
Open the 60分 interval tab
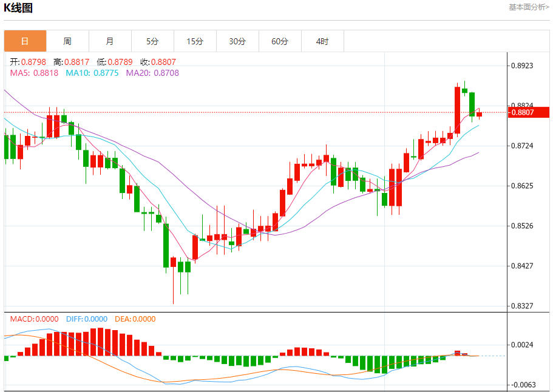tap(280, 41)
